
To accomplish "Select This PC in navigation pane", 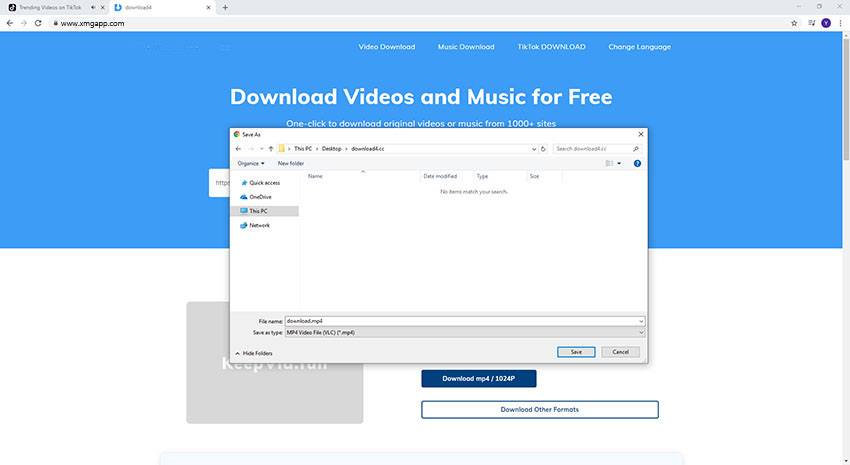I will 265,211.
